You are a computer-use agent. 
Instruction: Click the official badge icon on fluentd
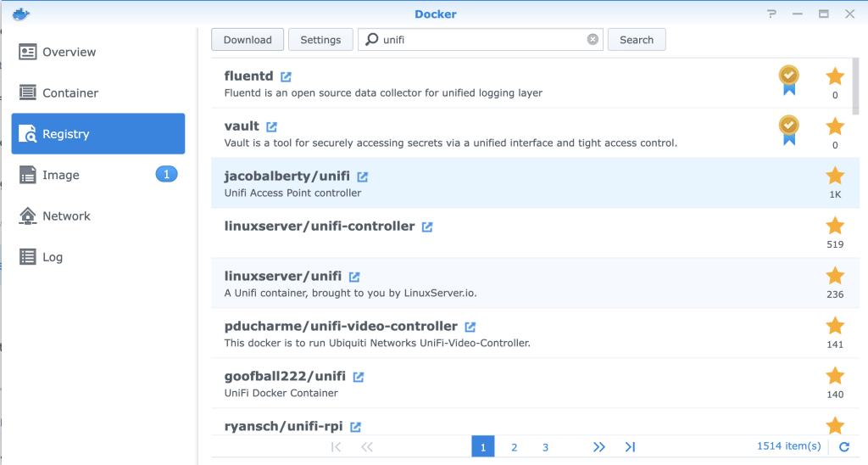(789, 79)
